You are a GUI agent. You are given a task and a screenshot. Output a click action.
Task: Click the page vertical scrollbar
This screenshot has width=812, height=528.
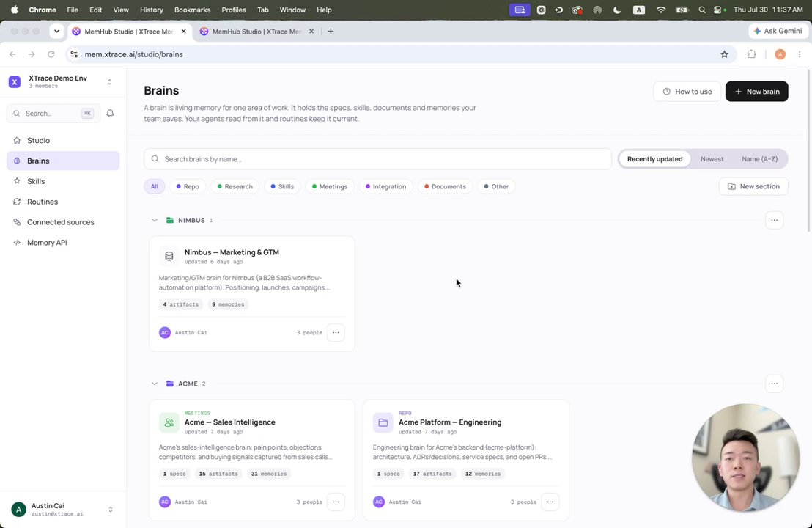809,150
